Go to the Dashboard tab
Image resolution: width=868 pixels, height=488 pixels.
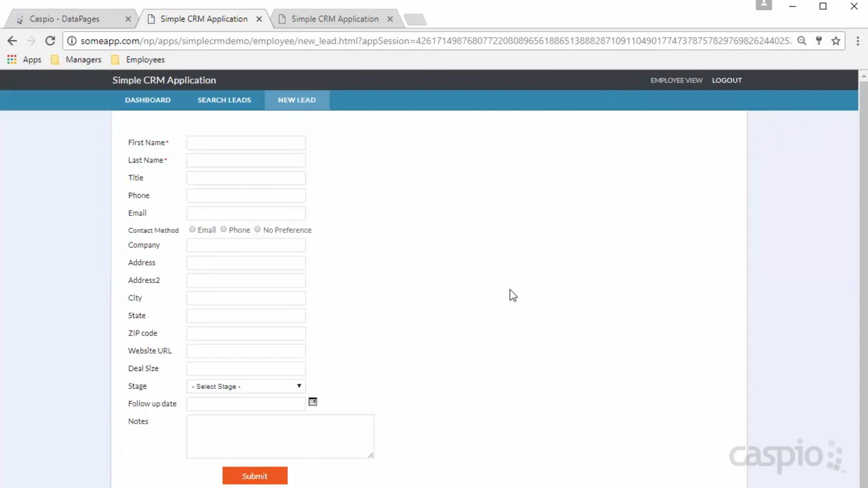coord(148,100)
